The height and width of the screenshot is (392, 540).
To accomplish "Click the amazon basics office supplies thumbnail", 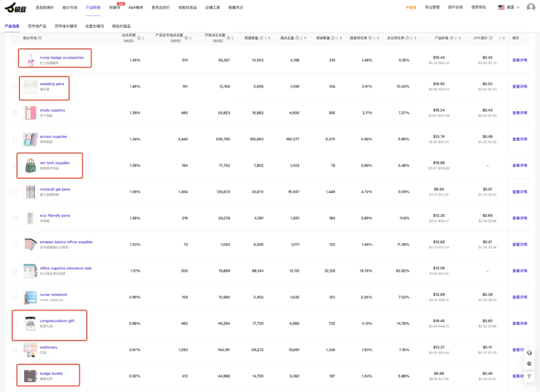I will [30, 245].
